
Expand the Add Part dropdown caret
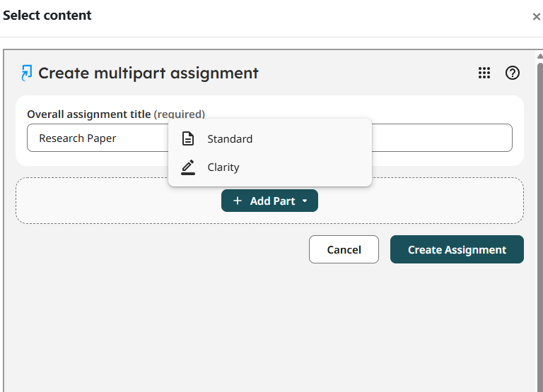[x=305, y=201]
